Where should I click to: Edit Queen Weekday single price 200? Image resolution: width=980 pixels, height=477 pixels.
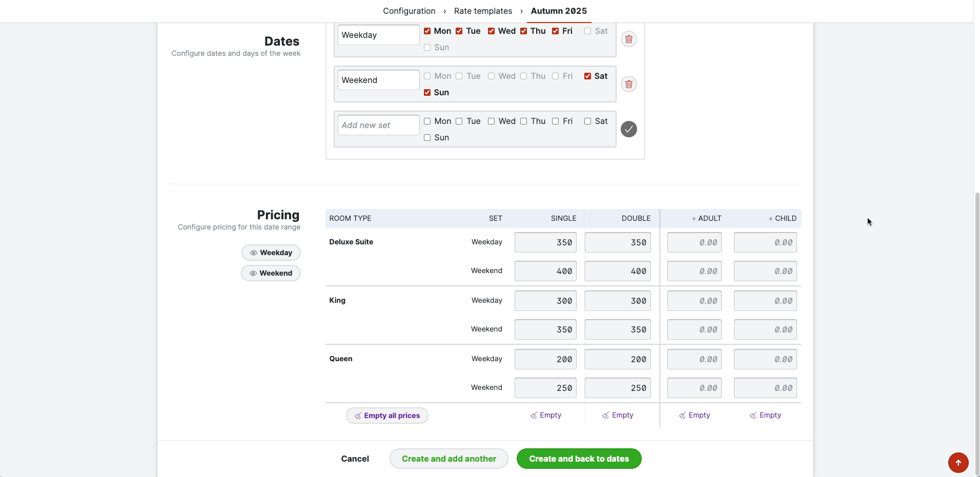[546, 359]
